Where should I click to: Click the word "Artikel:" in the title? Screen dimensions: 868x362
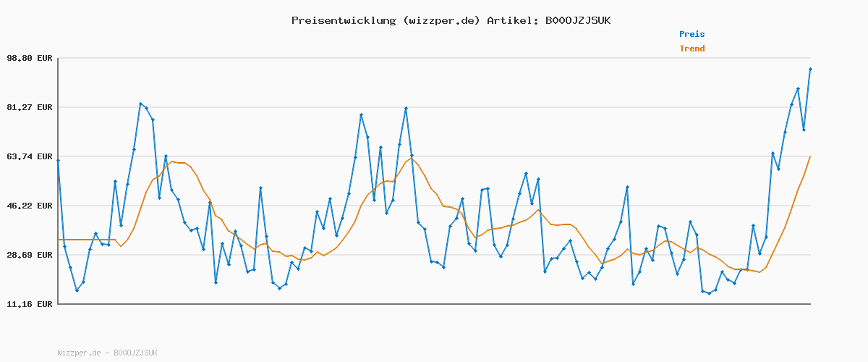point(512,20)
